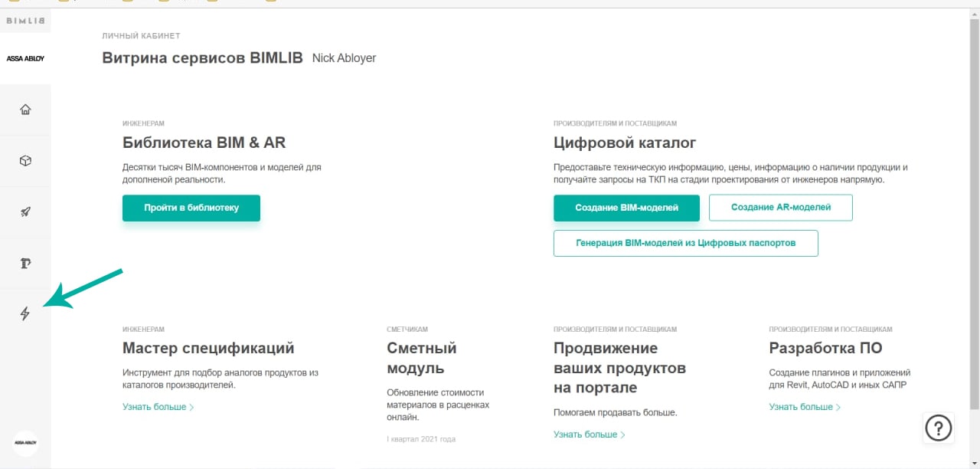Open the question mark help button
Screen dimensions: 980x469
point(939,428)
